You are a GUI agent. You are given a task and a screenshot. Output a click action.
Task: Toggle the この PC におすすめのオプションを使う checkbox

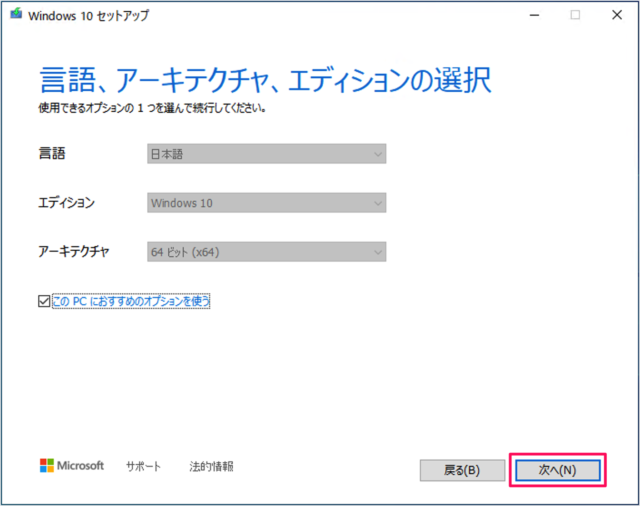pyautogui.click(x=43, y=301)
